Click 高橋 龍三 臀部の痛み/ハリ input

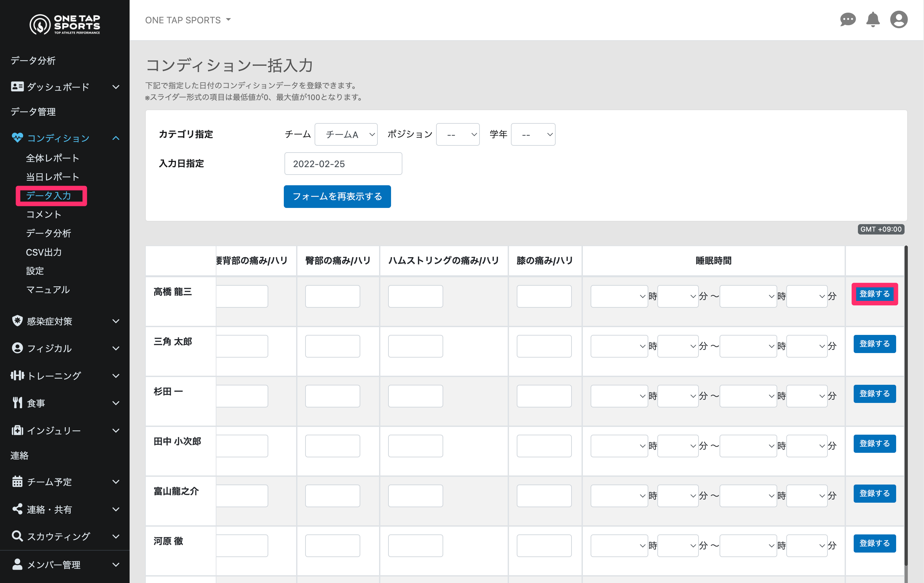tap(332, 296)
